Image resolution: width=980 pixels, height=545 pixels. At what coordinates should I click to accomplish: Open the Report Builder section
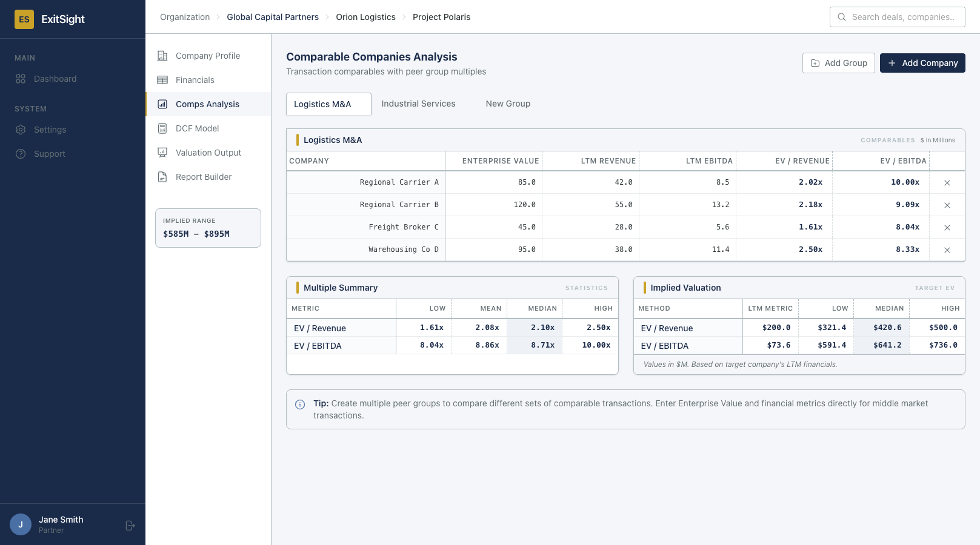click(203, 176)
